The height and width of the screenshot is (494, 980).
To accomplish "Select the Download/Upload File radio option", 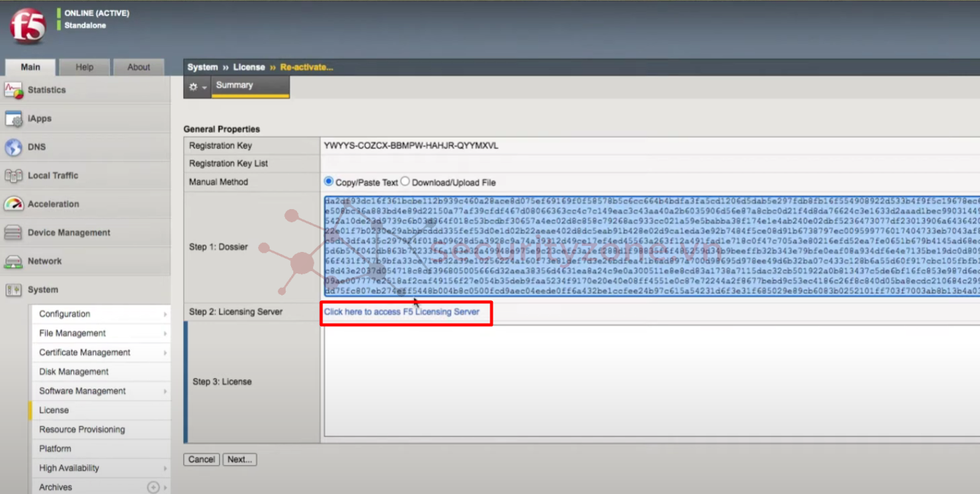I will tap(405, 182).
